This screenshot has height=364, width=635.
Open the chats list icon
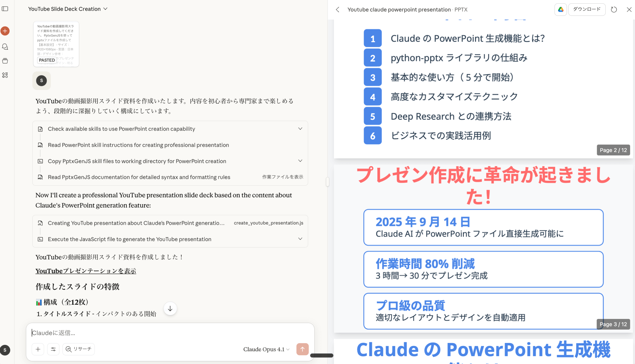(x=5, y=47)
